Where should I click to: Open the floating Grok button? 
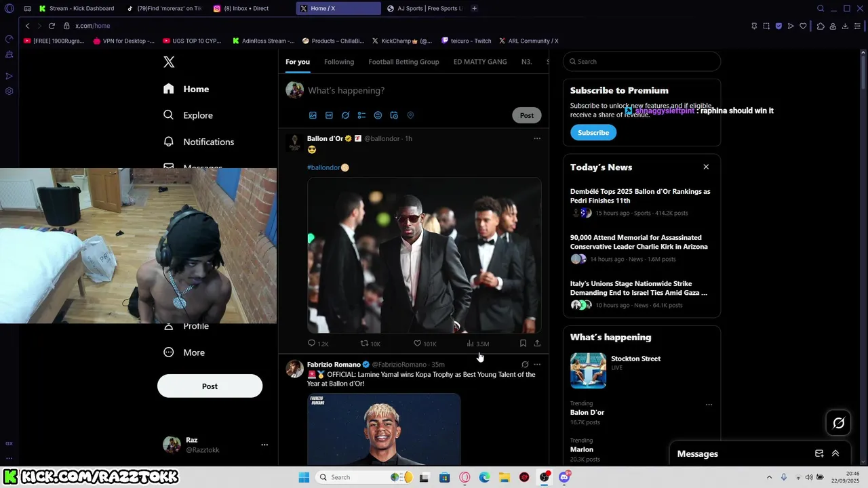[839, 423]
